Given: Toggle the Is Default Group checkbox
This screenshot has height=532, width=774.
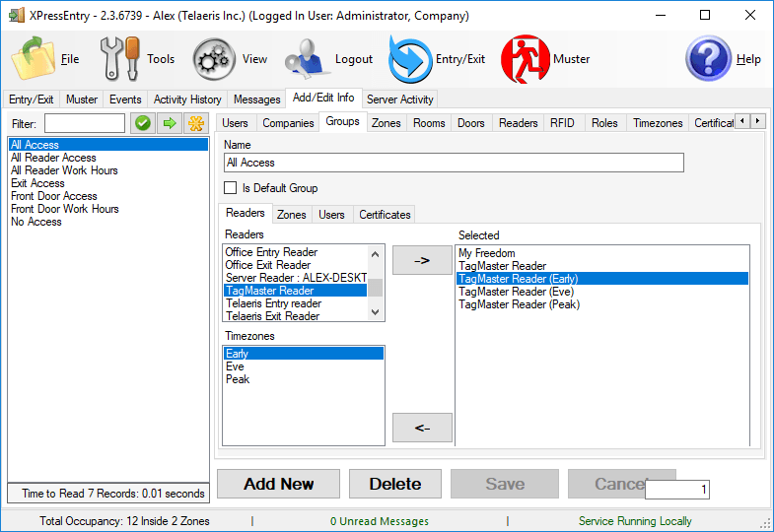Looking at the screenshot, I should (230, 188).
